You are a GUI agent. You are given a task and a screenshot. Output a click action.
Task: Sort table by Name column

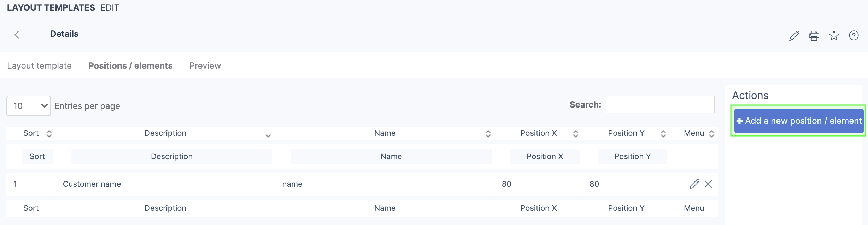click(385, 133)
